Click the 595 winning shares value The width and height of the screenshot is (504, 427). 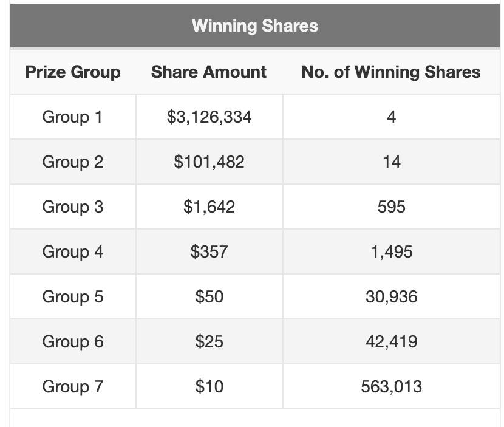coord(391,207)
